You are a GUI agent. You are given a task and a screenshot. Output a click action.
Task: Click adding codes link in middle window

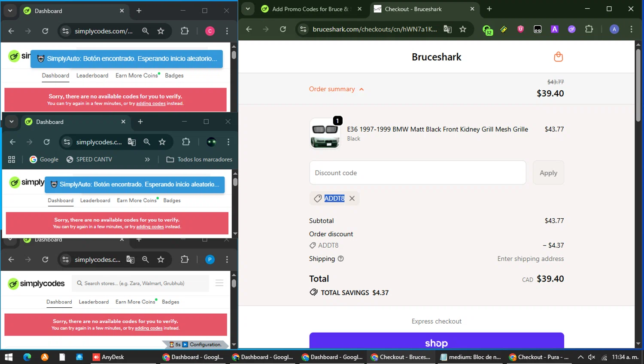[x=150, y=227]
